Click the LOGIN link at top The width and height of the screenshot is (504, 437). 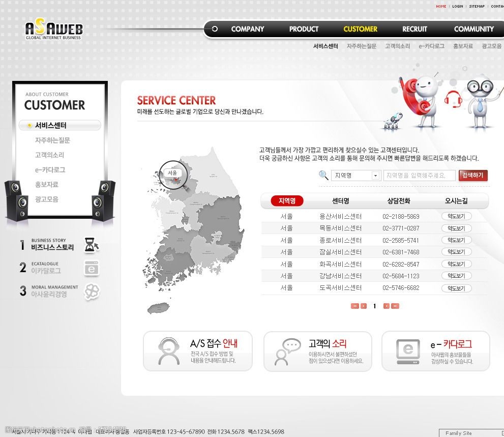point(458,7)
